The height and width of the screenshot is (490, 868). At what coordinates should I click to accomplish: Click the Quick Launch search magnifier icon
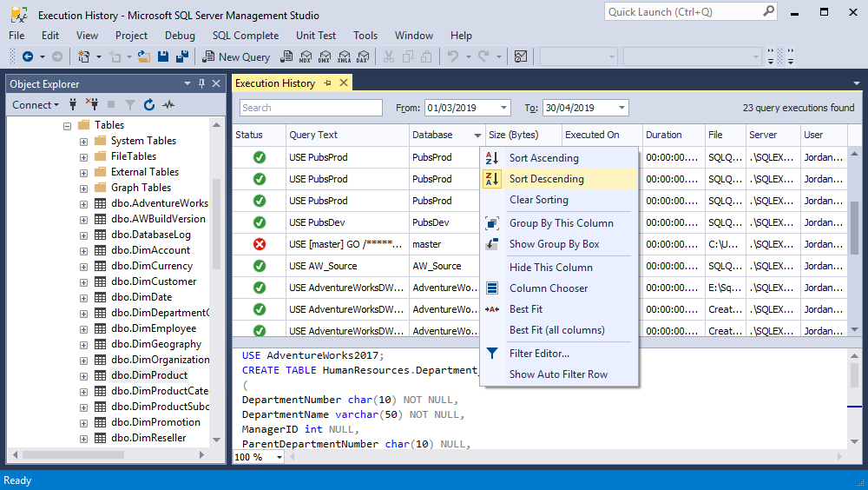pyautogui.click(x=768, y=11)
